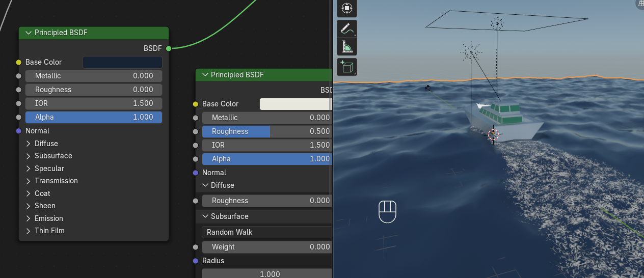This screenshot has height=278, width=644.
Task: Collapse the left Principled BSDF node
Action: 29,33
